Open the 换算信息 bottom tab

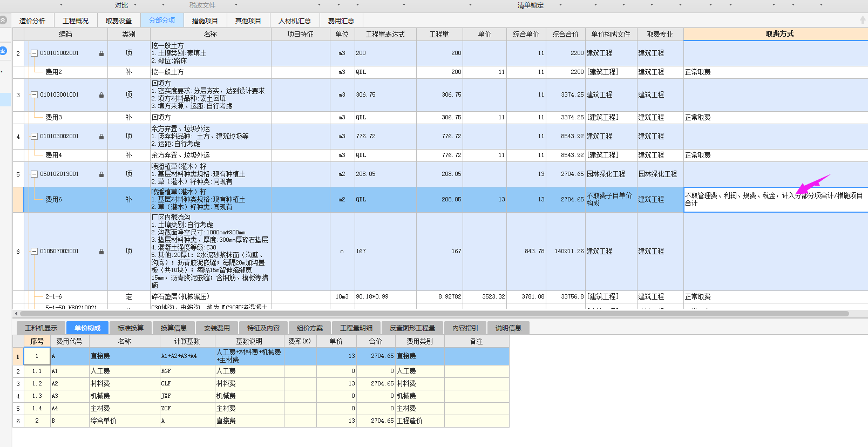point(174,328)
